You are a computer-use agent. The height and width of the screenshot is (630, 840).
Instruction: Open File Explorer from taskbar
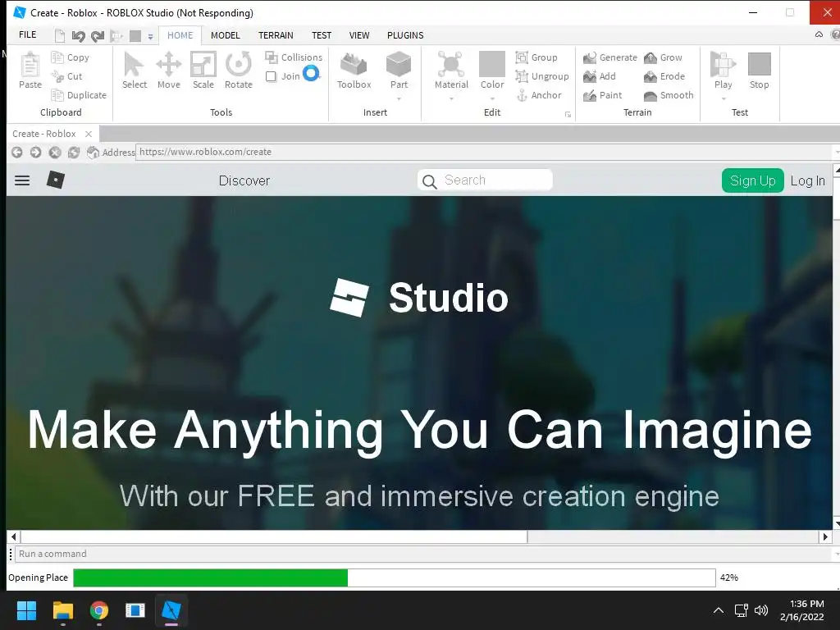(x=62, y=610)
